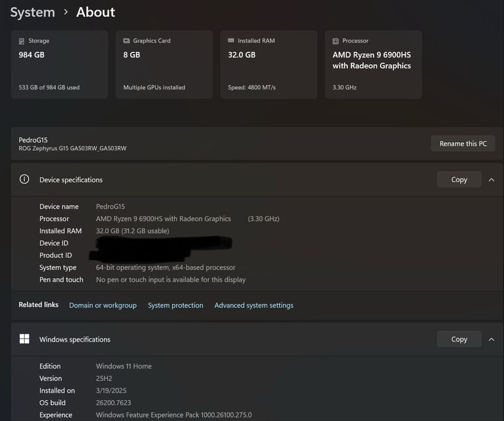Collapse the Device specifications section

[491, 180]
